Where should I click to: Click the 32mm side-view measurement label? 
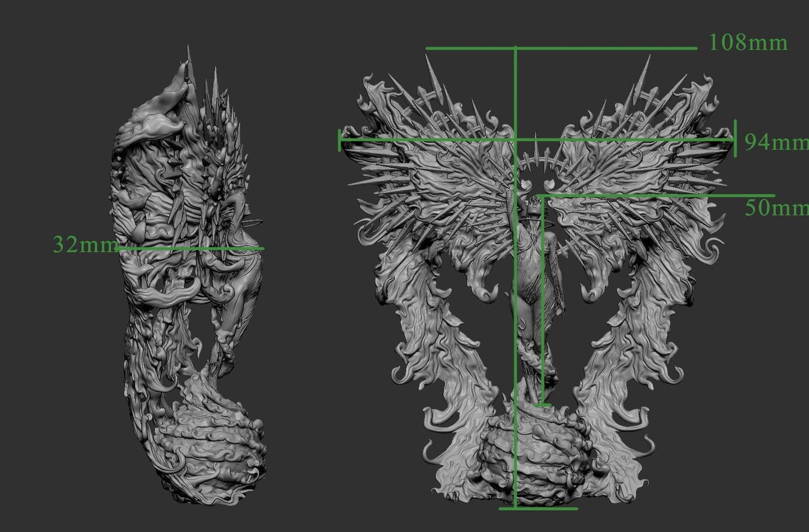[84, 245]
